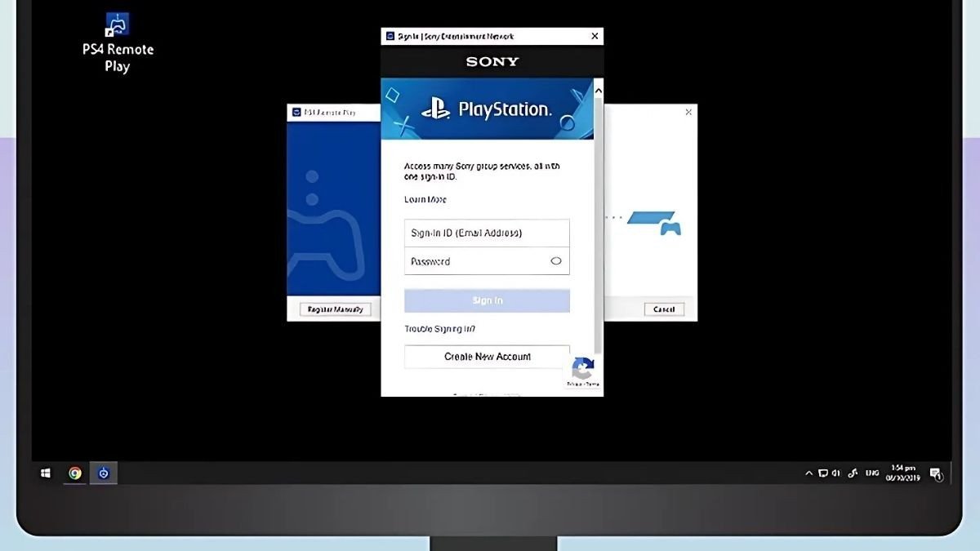Click the ENG language indicator
This screenshot has width=980, height=551.
[x=872, y=473]
